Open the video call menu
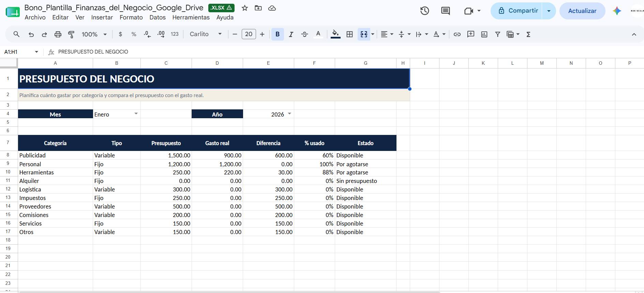Screen dimensions: 644x293 click(473, 11)
